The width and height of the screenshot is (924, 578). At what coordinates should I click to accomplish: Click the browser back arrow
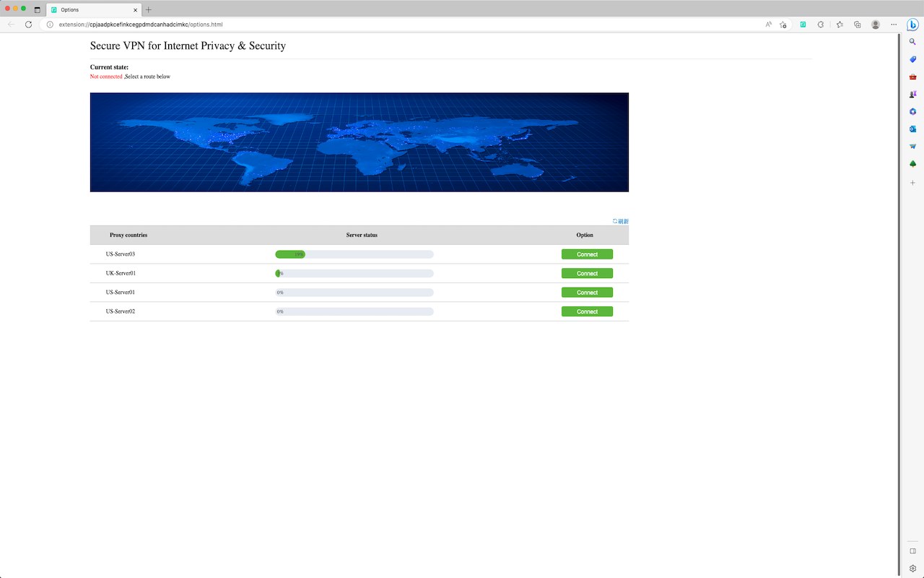(x=11, y=25)
